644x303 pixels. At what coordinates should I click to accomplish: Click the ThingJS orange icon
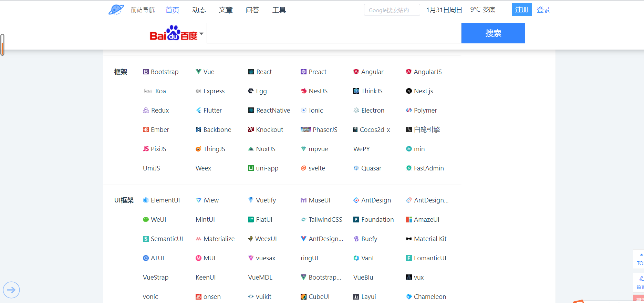(198, 149)
